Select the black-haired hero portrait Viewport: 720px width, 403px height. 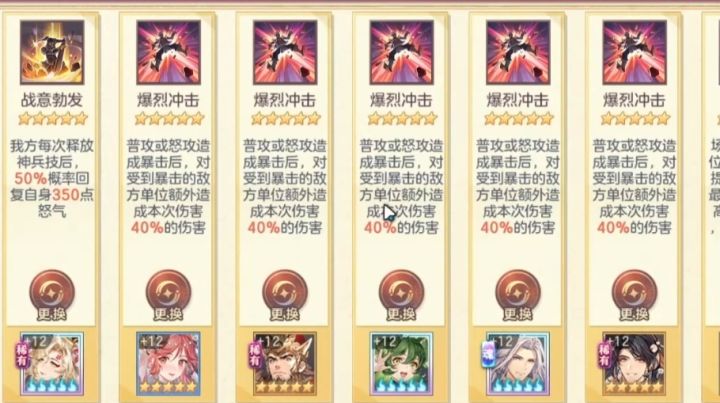(635, 364)
